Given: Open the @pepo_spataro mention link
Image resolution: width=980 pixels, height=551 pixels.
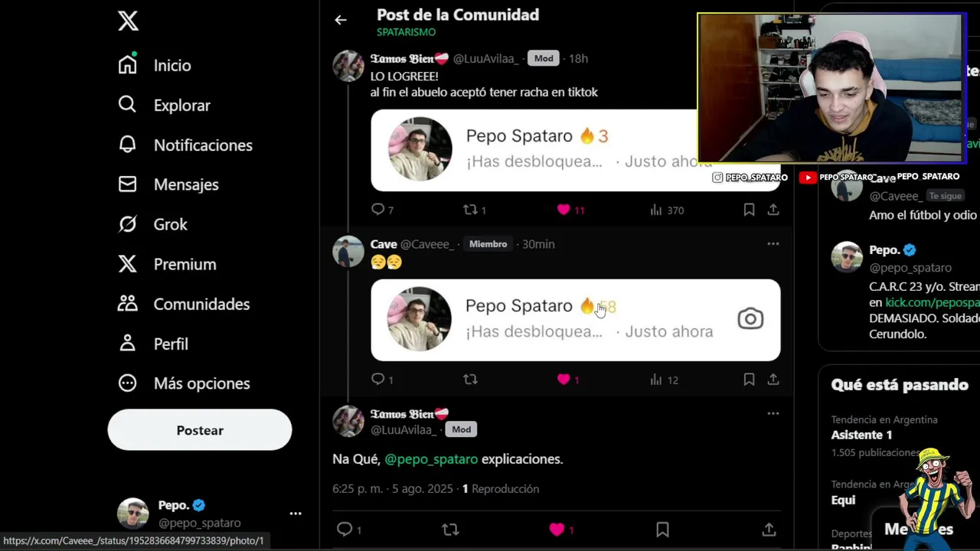Looking at the screenshot, I should [x=431, y=459].
